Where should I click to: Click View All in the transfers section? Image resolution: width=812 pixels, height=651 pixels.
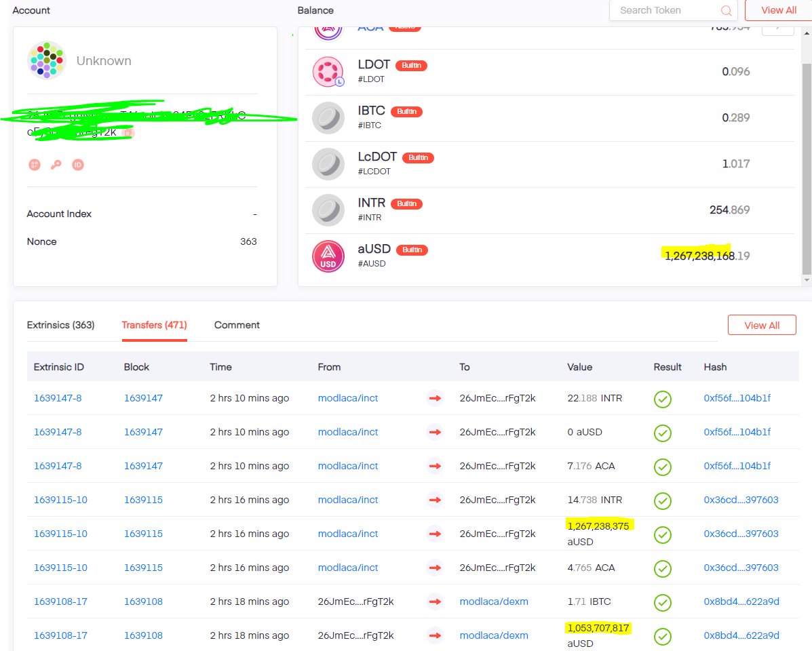pos(762,325)
